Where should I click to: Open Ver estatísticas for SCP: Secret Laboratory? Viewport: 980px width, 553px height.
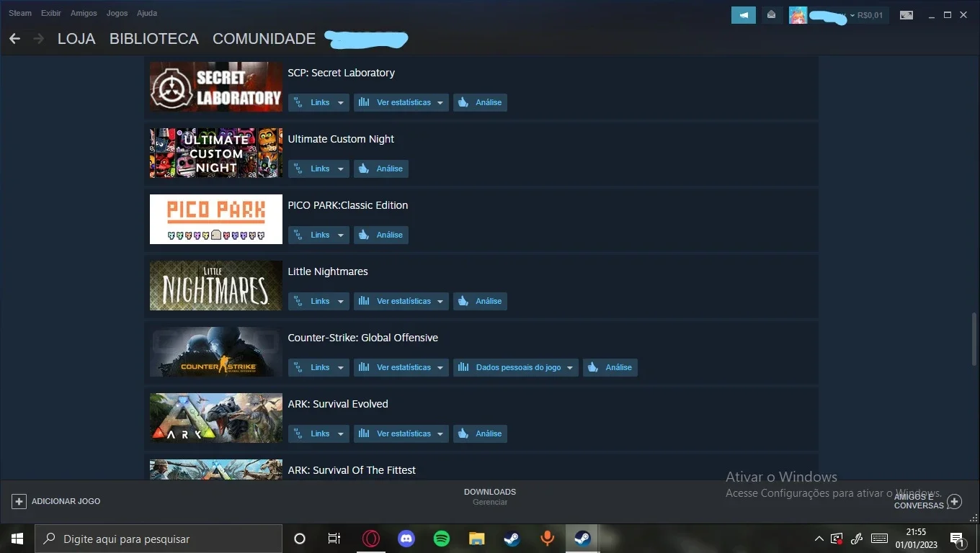(401, 102)
